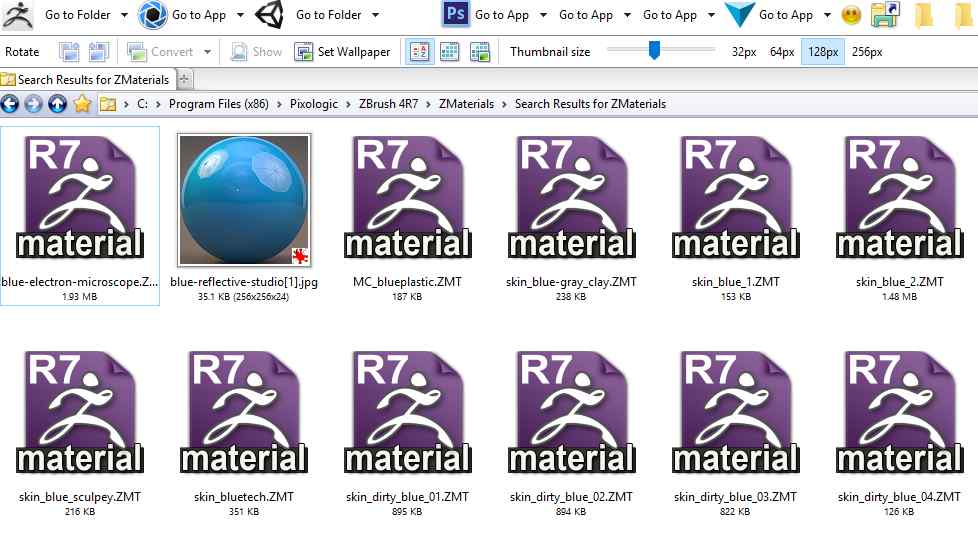The image size is (978, 535).
Task: Click the yellow smiley face icon
Action: [x=851, y=15]
